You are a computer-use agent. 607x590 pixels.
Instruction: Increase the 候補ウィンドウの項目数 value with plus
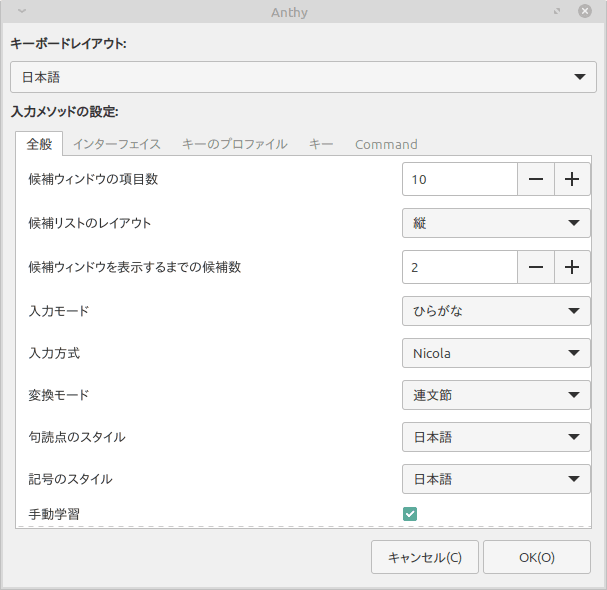[x=572, y=179]
